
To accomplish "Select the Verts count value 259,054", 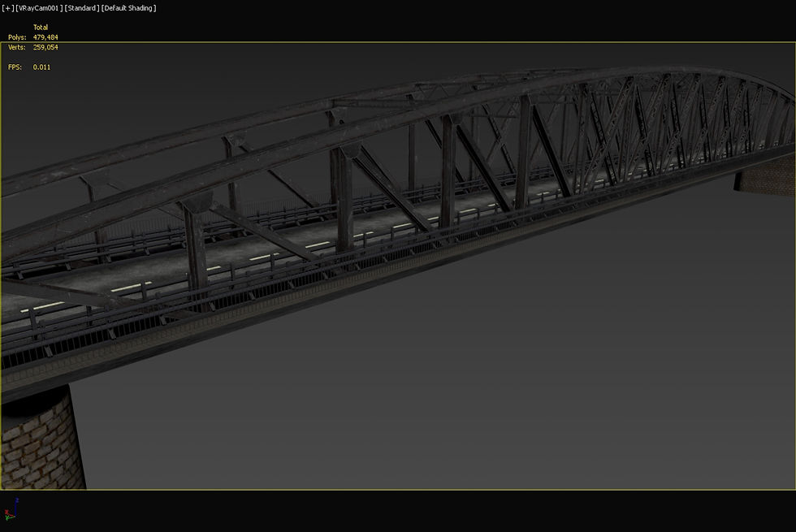I will tap(45, 47).
